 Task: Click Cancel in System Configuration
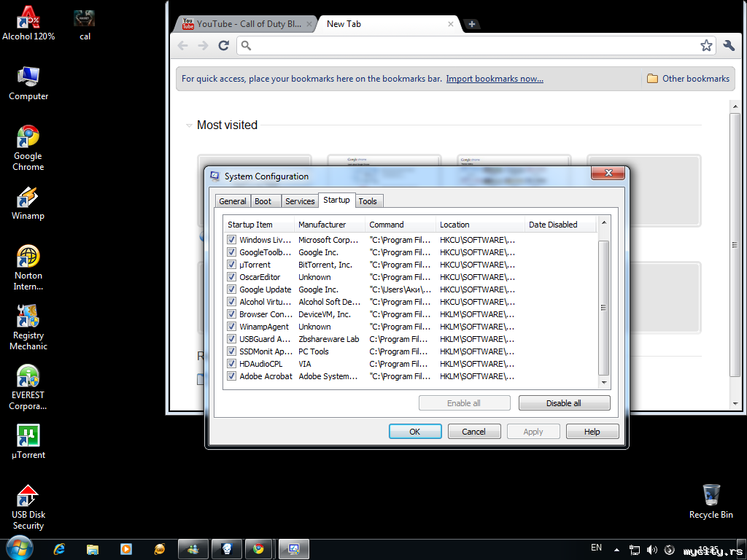coord(474,432)
